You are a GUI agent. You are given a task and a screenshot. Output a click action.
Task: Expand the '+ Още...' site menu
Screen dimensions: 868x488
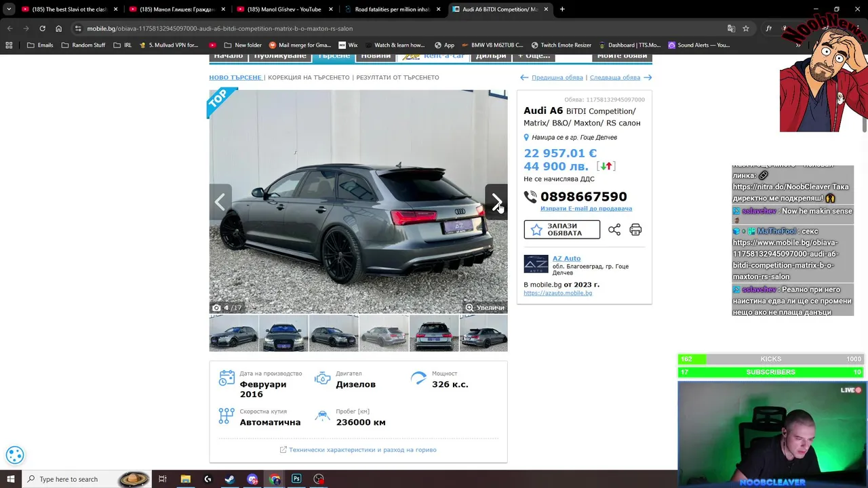534,57
